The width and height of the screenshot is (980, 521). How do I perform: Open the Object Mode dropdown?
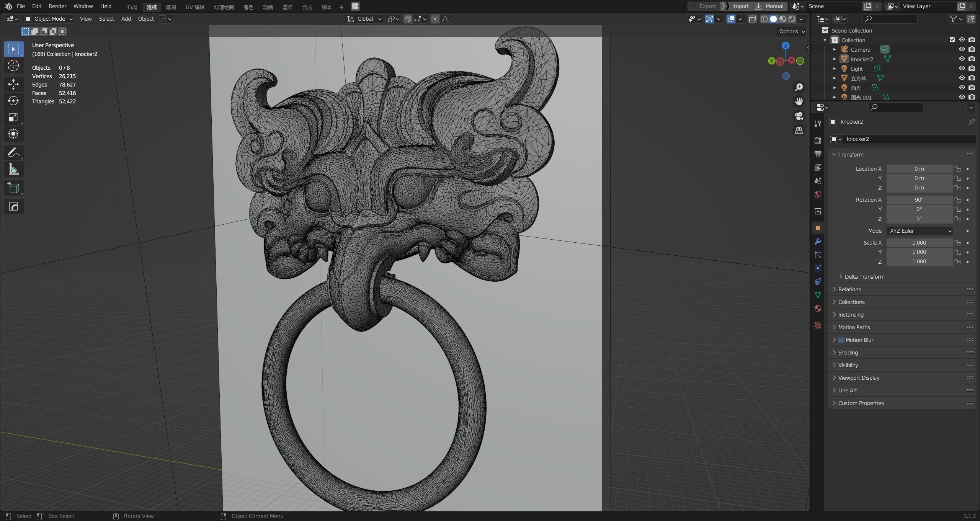tap(49, 19)
